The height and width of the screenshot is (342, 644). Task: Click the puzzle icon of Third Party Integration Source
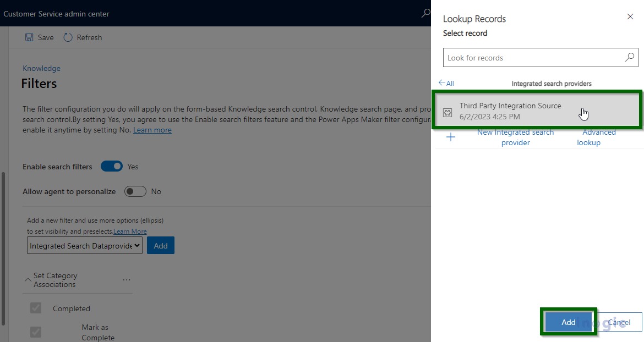(x=447, y=112)
